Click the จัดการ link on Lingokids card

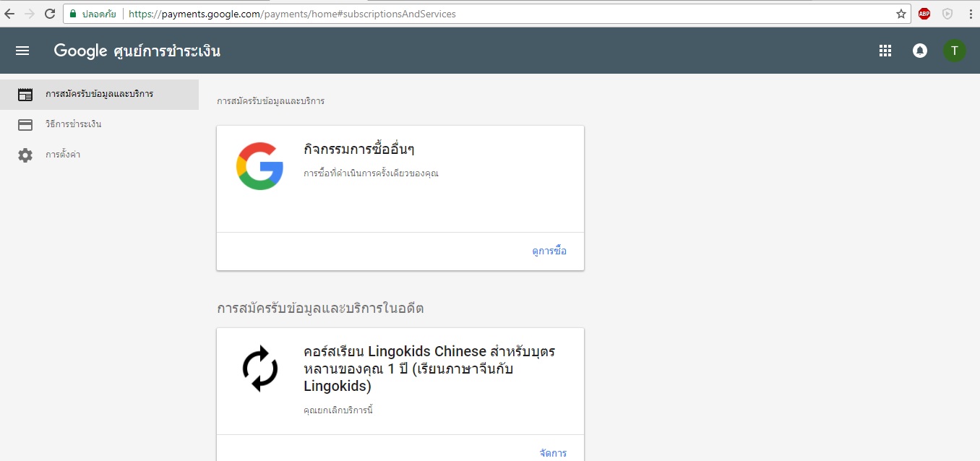pyautogui.click(x=553, y=453)
